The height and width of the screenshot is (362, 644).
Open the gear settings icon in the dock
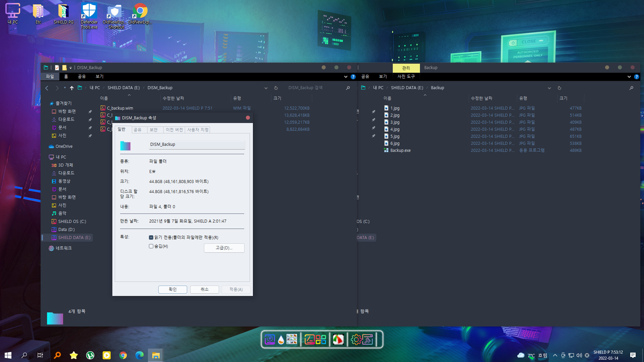[356, 340]
